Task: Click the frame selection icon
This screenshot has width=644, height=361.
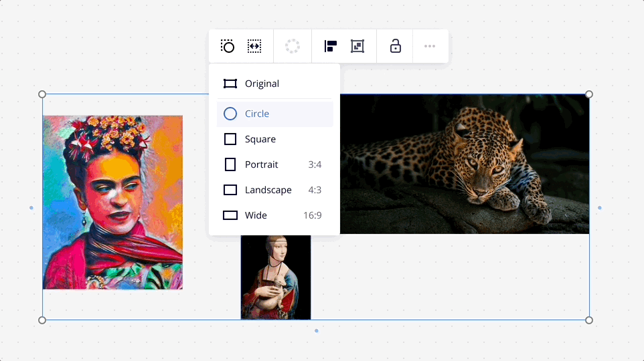Action: [357, 46]
